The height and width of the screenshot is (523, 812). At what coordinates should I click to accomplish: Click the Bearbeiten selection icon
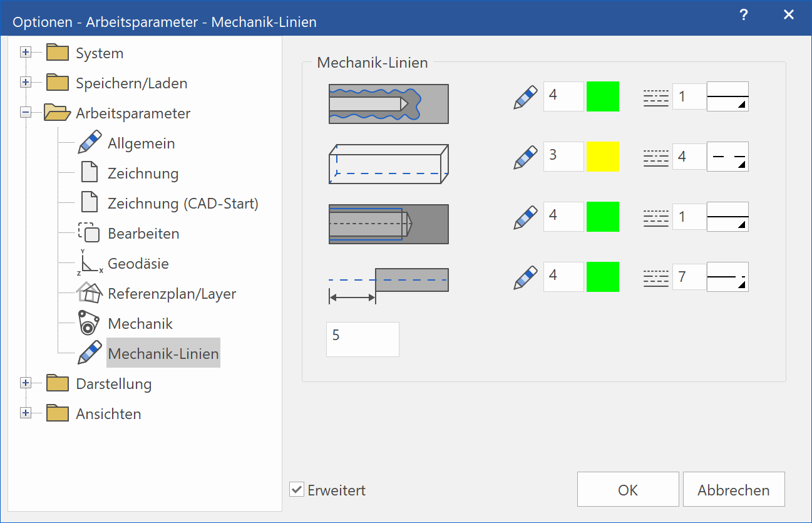90,233
